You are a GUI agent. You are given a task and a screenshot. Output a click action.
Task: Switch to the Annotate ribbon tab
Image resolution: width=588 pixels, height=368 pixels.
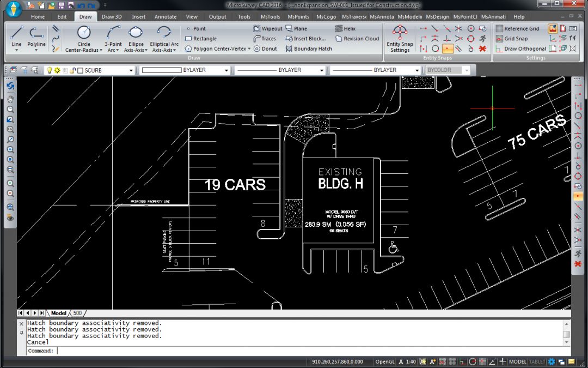point(165,17)
